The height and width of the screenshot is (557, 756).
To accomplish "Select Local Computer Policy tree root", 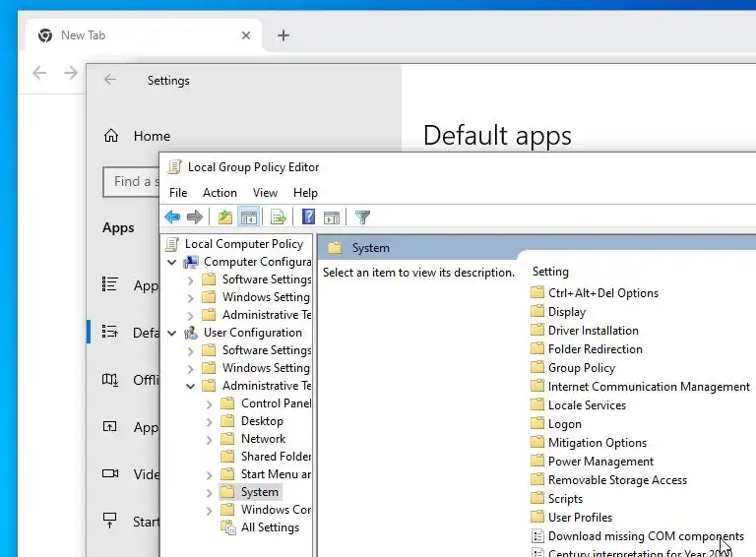I will click(x=234, y=244).
